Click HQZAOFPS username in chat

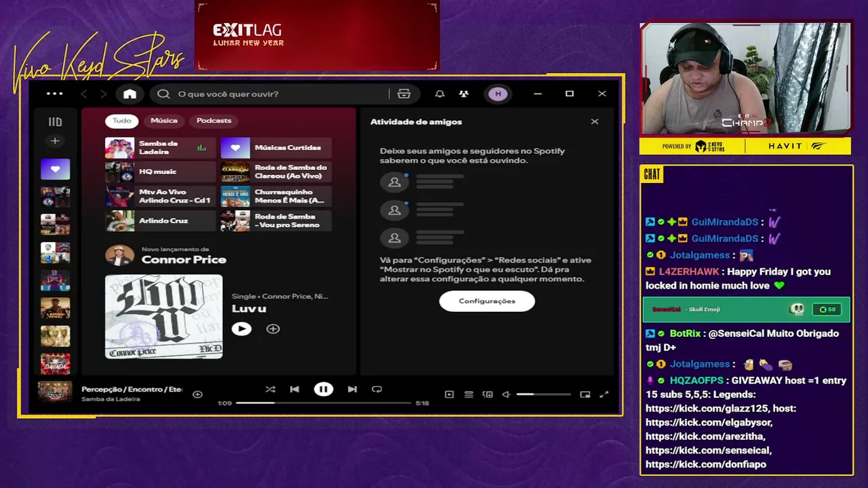coord(696,380)
